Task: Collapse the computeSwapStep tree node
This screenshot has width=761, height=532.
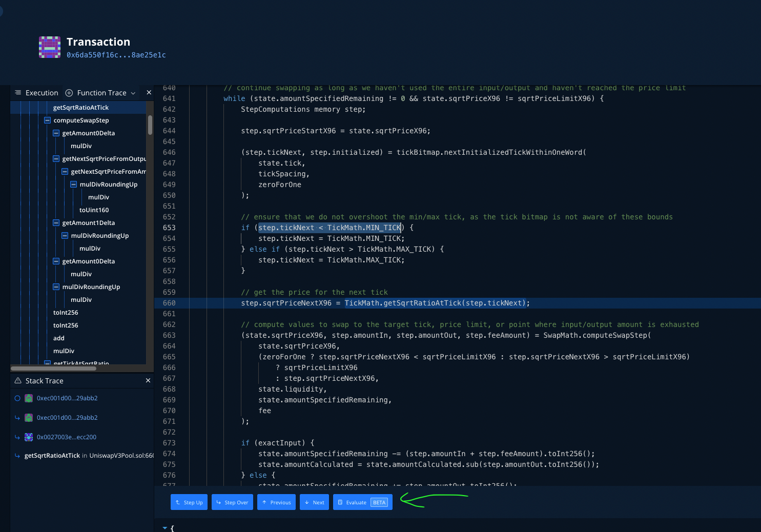Action: click(47, 120)
